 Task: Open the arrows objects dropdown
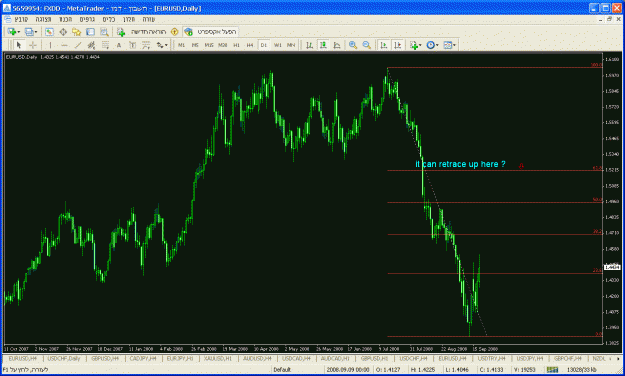pyautogui.click(x=162, y=45)
